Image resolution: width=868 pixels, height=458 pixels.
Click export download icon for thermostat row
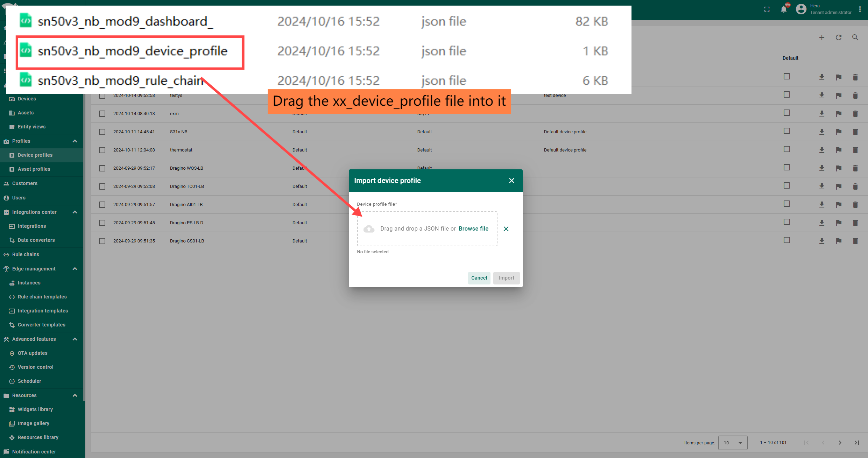(822, 150)
